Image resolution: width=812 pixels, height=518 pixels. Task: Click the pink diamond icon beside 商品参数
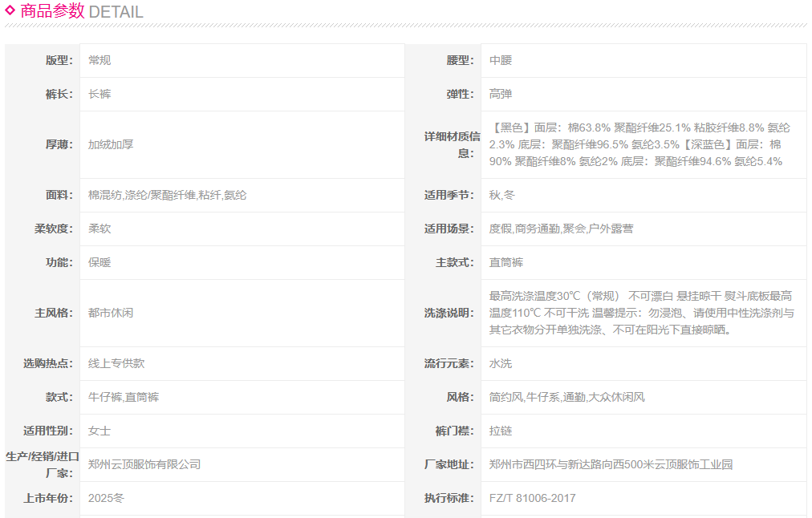coord(10,11)
